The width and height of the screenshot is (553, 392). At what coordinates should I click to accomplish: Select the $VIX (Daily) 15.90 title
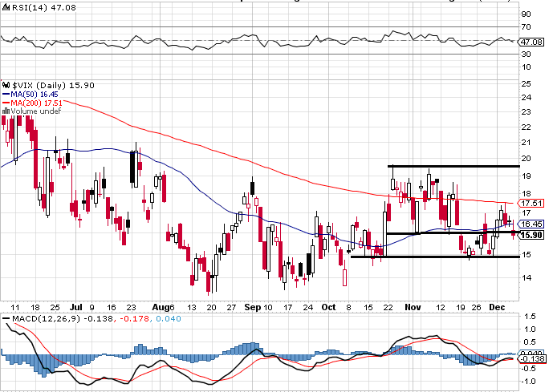coord(53,85)
